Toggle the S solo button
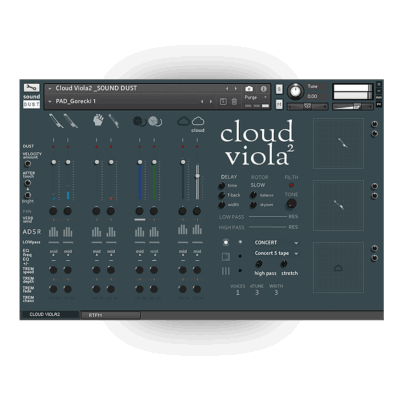Screen dimensions: 400x400 [x=279, y=89]
